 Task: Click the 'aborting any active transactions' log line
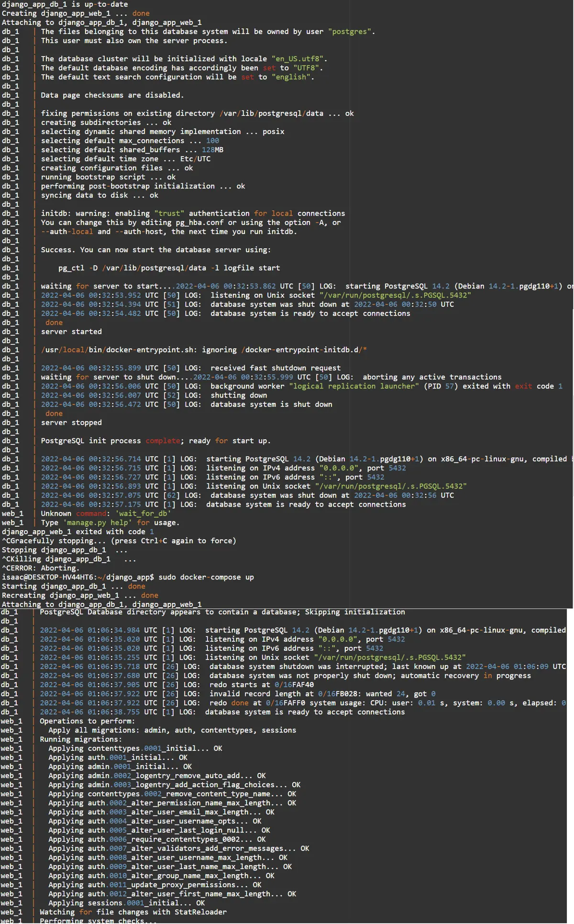pyautogui.click(x=271, y=377)
